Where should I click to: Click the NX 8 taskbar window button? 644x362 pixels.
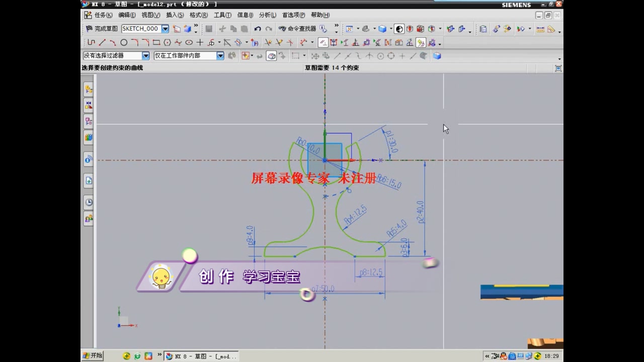coord(201,356)
